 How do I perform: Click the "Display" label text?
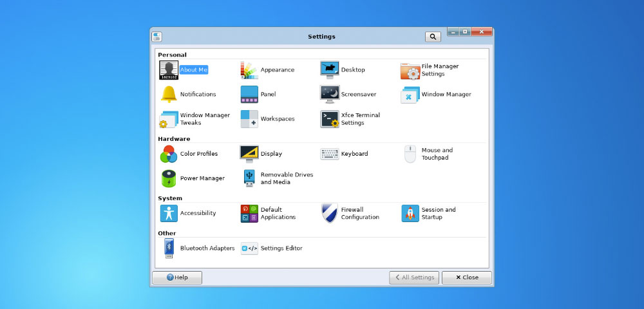point(271,154)
